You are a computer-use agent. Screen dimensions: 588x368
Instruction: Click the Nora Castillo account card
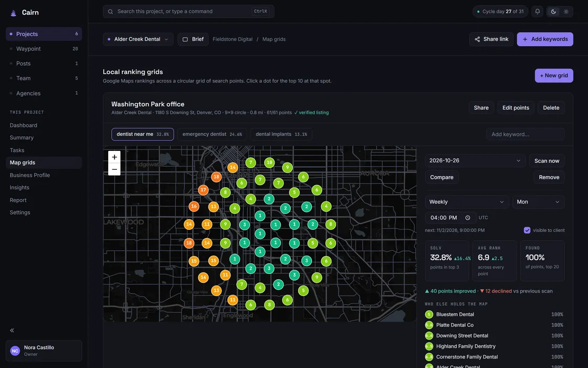[x=44, y=351]
